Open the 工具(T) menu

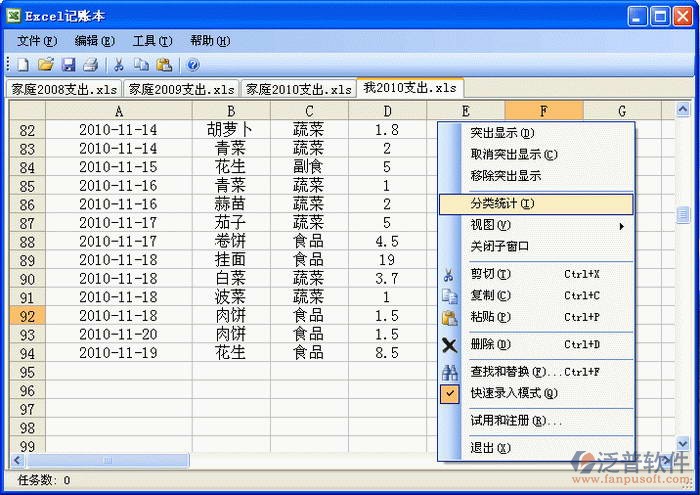tap(152, 41)
